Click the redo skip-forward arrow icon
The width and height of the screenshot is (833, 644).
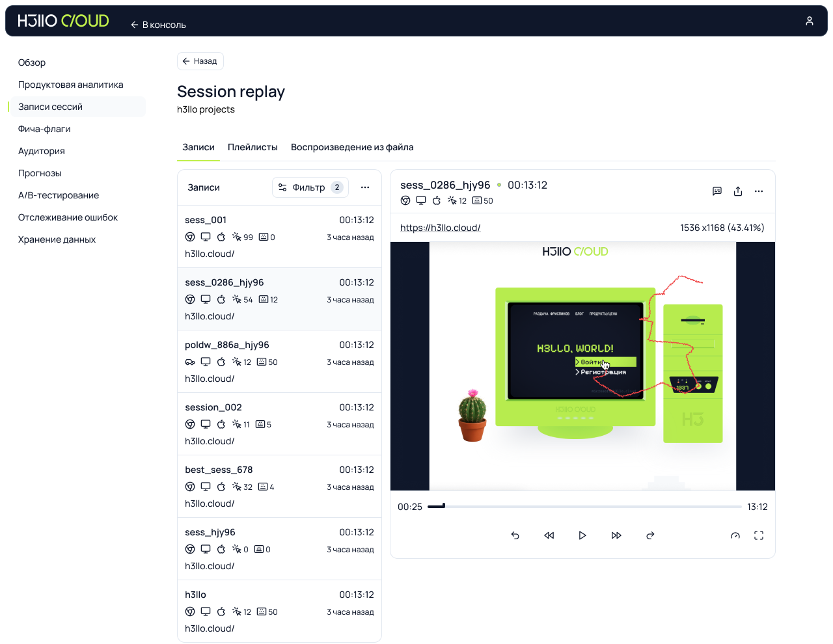coord(650,535)
